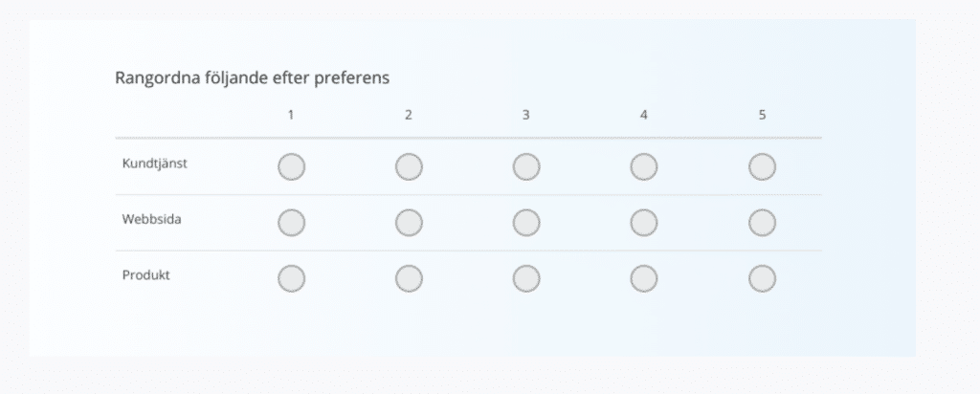Rate Kundtjänst as 1
The width and height of the screenshot is (980, 394).
pos(291,166)
